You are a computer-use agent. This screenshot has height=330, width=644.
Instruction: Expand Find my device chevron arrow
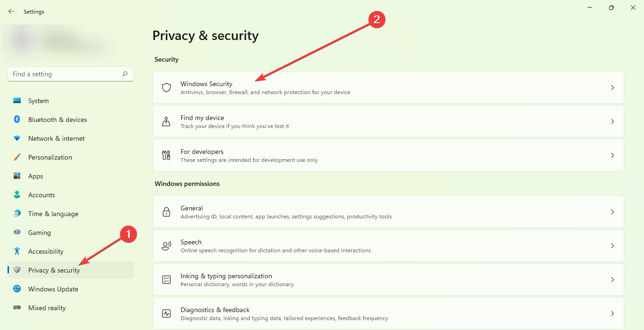point(612,121)
